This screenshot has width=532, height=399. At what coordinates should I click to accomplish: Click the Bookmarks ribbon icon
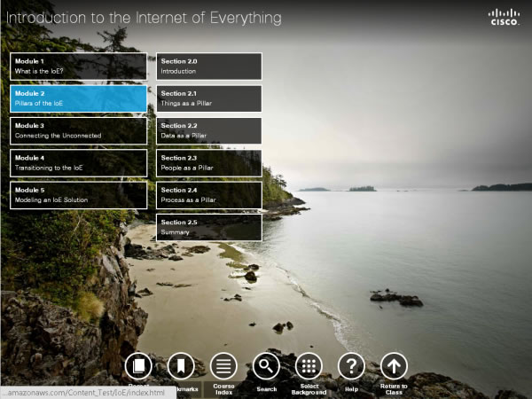point(181,366)
